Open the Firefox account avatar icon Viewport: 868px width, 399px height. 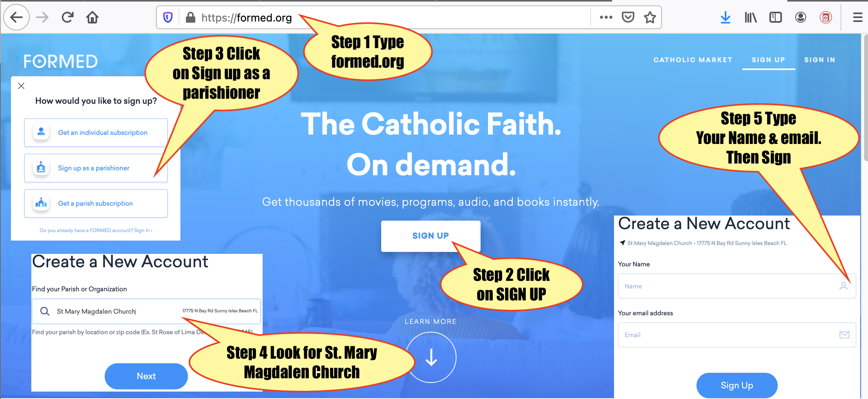tap(801, 17)
